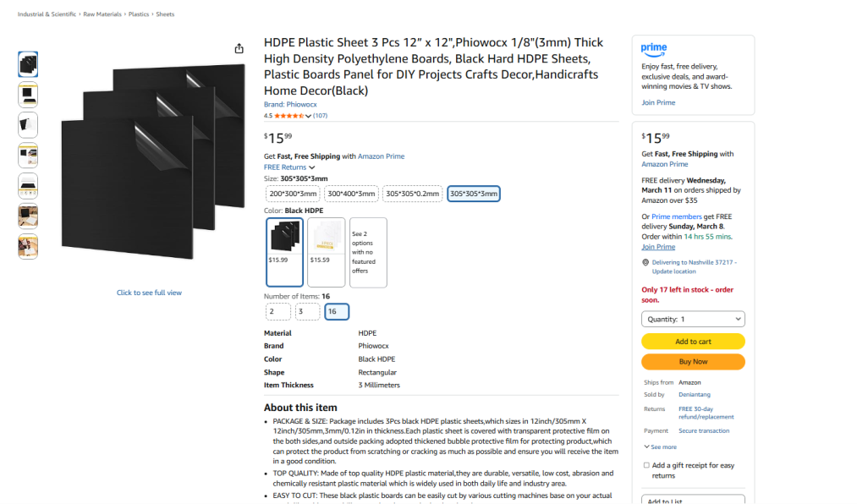Open the Quantity dropdown

point(693,319)
